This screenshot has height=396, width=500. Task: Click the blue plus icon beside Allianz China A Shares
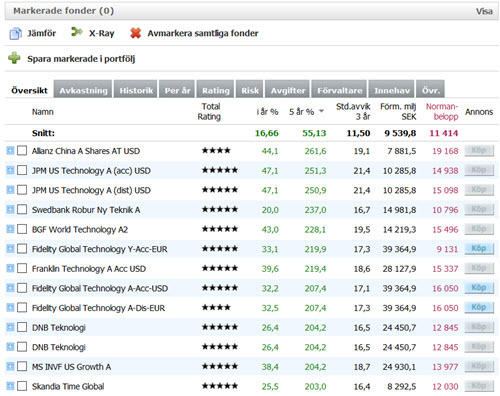click(x=10, y=151)
